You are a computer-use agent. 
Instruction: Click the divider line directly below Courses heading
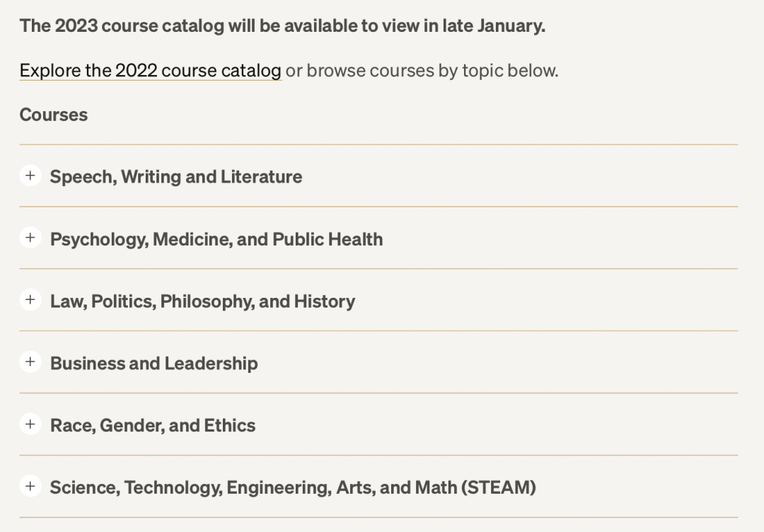378,145
